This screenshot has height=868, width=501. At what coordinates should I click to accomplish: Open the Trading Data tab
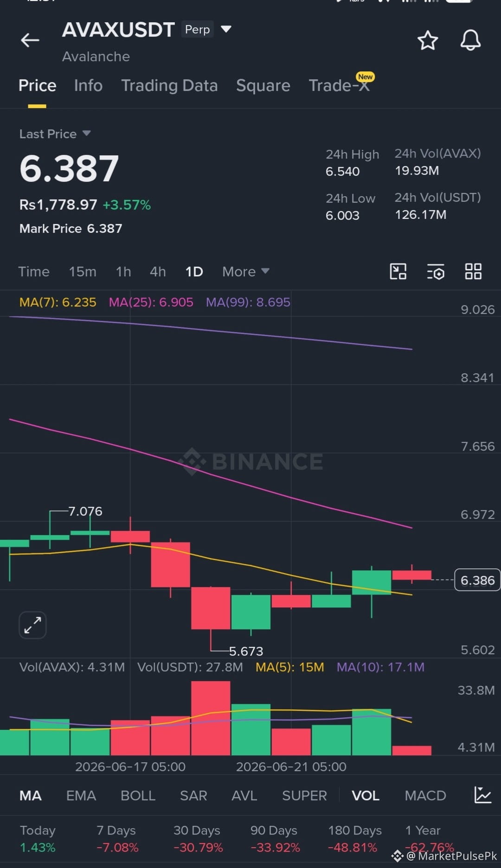pyautogui.click(x=169, y=86)
